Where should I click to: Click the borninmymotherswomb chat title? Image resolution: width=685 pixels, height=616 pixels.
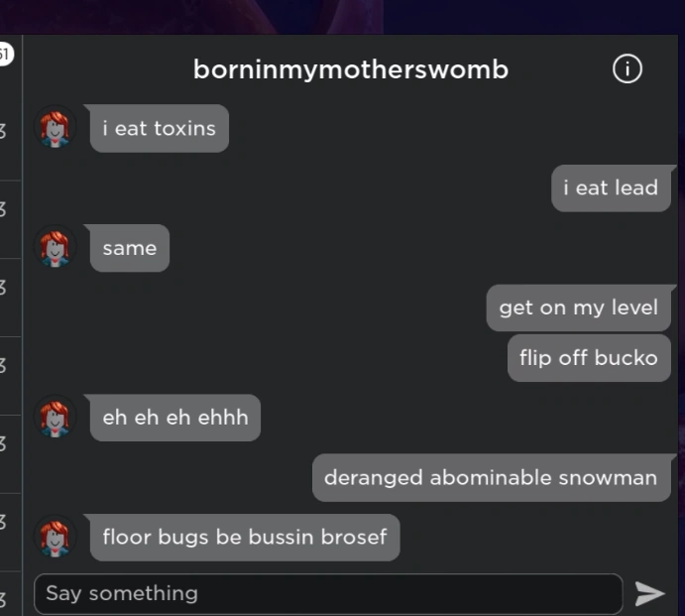351,69
